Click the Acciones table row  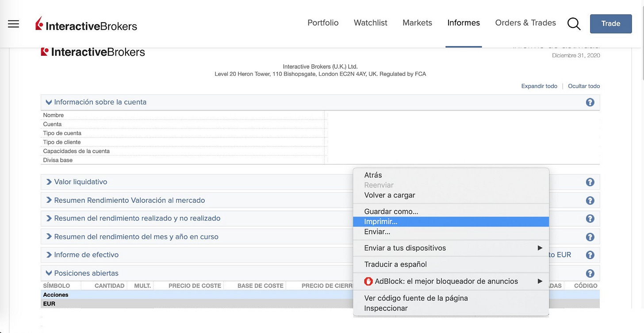click(x=198, y=295)
